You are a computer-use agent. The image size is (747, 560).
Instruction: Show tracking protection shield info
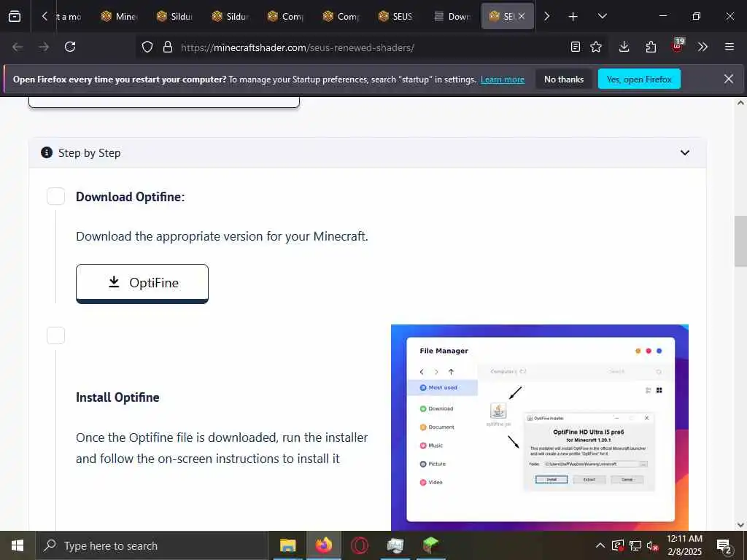click(147, 47)
